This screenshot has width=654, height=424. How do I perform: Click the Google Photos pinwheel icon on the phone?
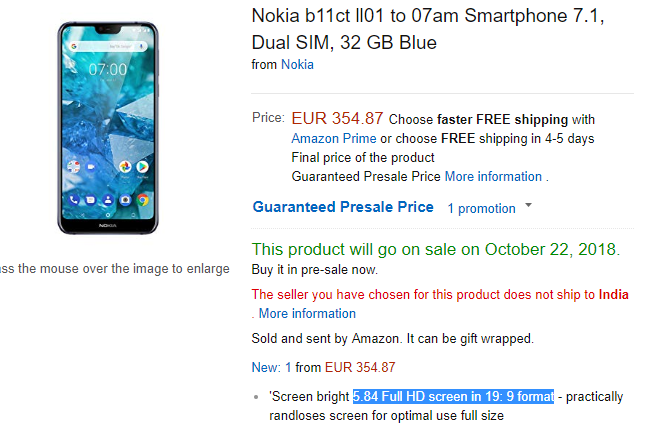(x=125, y=166)
